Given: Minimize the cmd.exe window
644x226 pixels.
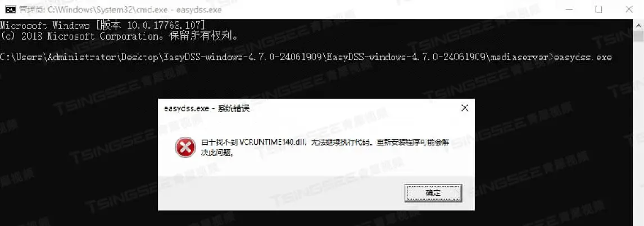Looking at the screenshot, I should 569,9.
